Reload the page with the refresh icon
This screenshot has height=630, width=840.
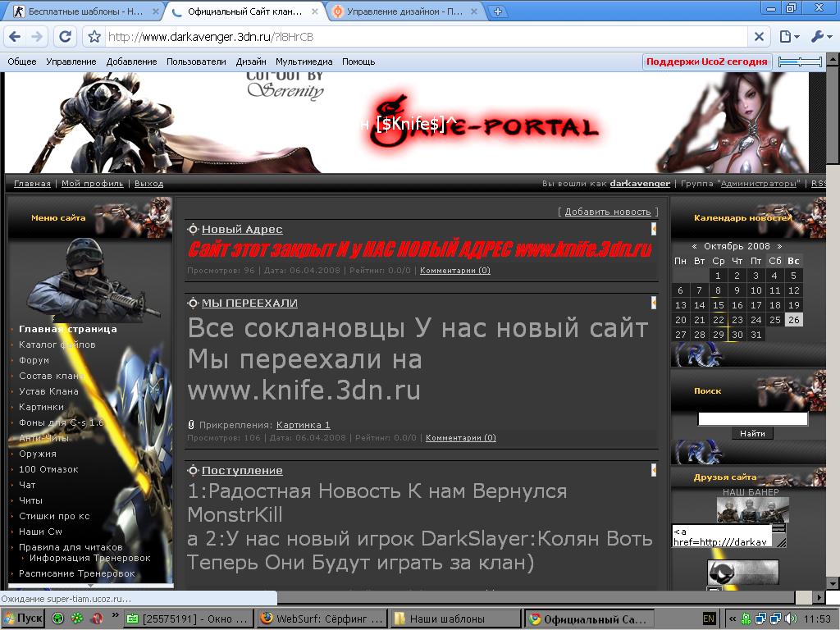[x=64, y=37]
